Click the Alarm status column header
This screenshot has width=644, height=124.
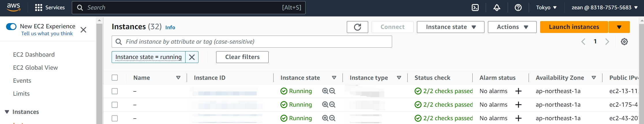(x=497, y=78)
